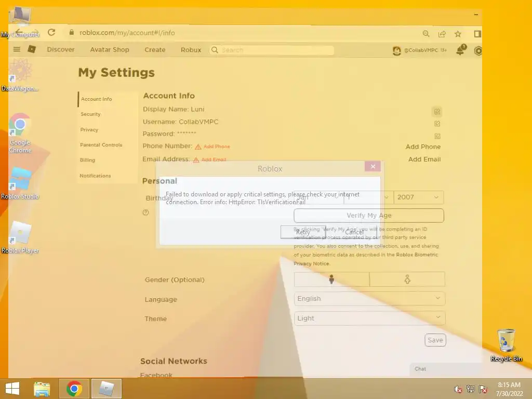Open Roblox notifications bell

click(461, 50)
